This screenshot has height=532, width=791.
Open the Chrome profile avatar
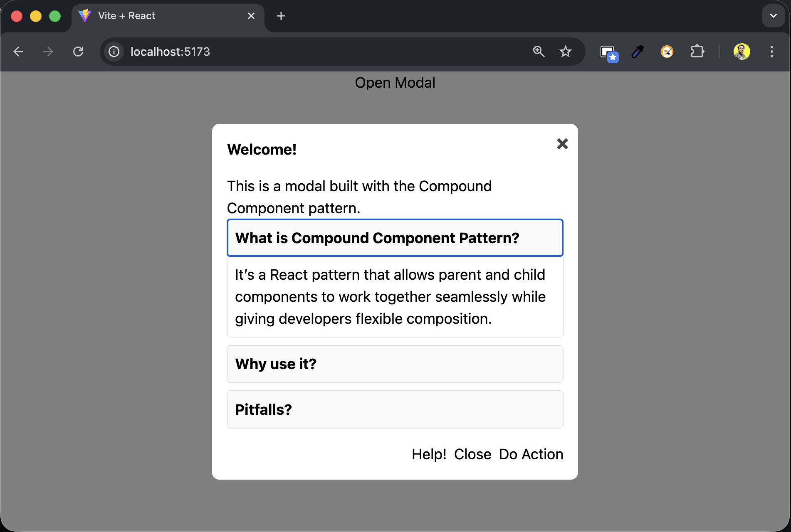click(742, 52)
